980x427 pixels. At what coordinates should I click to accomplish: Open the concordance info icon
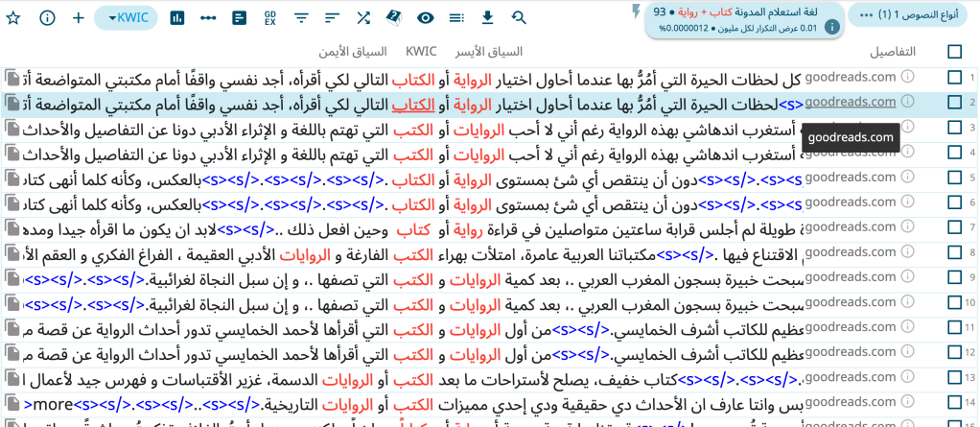click(x=46, y=18)
